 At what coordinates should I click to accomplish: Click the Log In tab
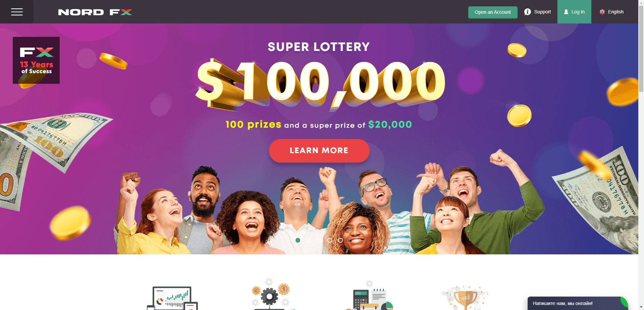pos(574,12)
